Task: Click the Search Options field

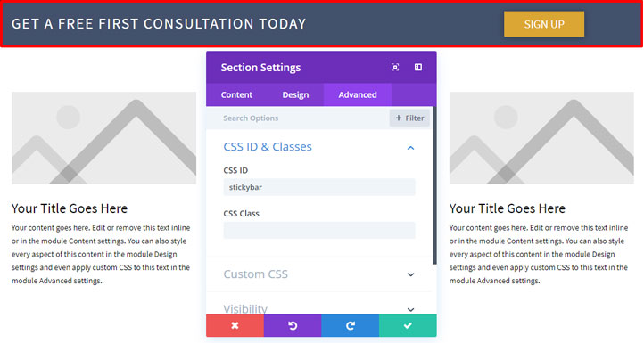Action: [x=298, y=118]
